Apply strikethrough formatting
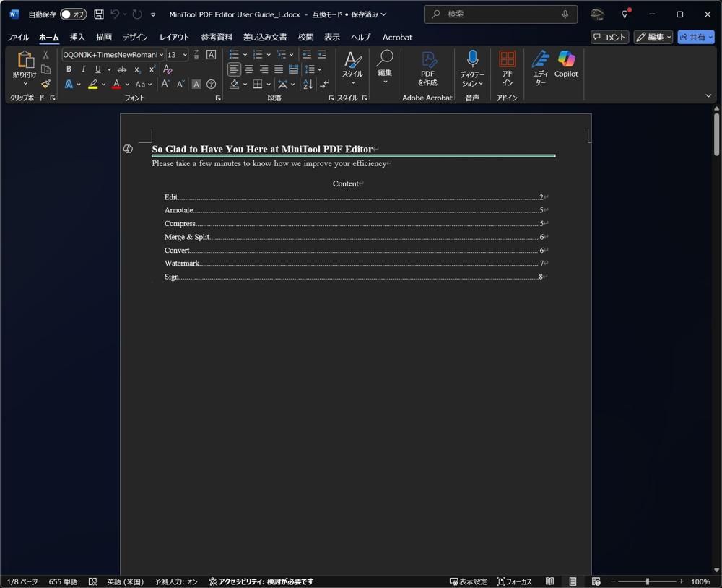The width and height of the screenshot is (722, 588). coord(122,69)
